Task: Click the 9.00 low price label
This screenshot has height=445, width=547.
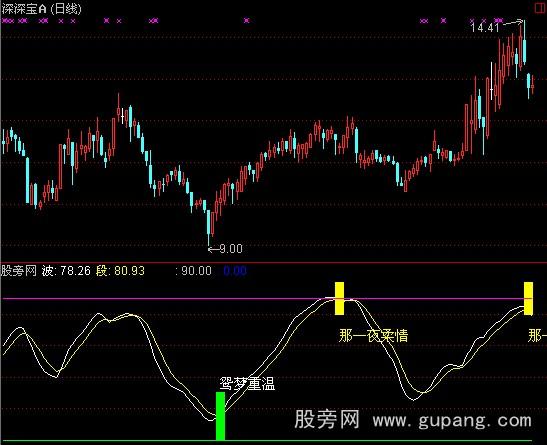Action: click(x=231, y=249)
